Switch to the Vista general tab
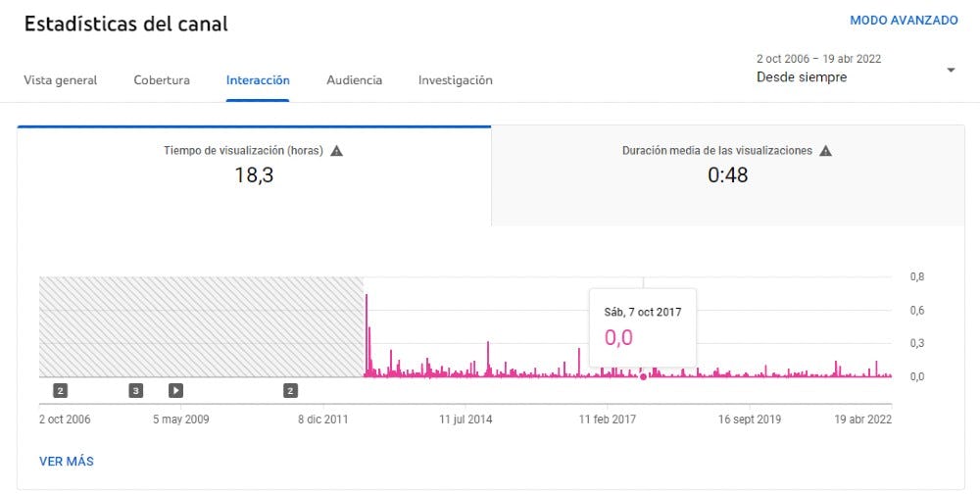The height and width of the screenshot is (494, 980). click(x=61, y=80)
